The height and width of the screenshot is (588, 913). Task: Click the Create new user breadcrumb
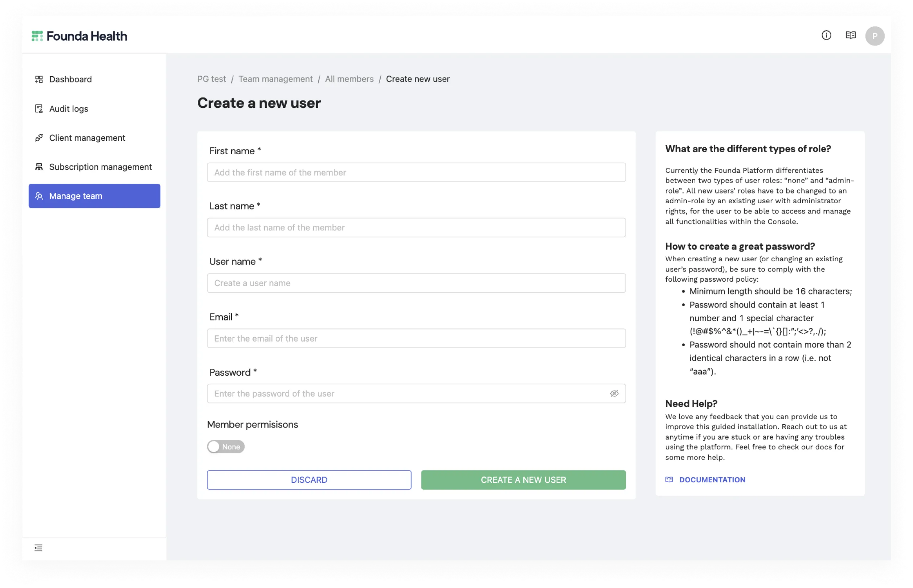[418, 79]
